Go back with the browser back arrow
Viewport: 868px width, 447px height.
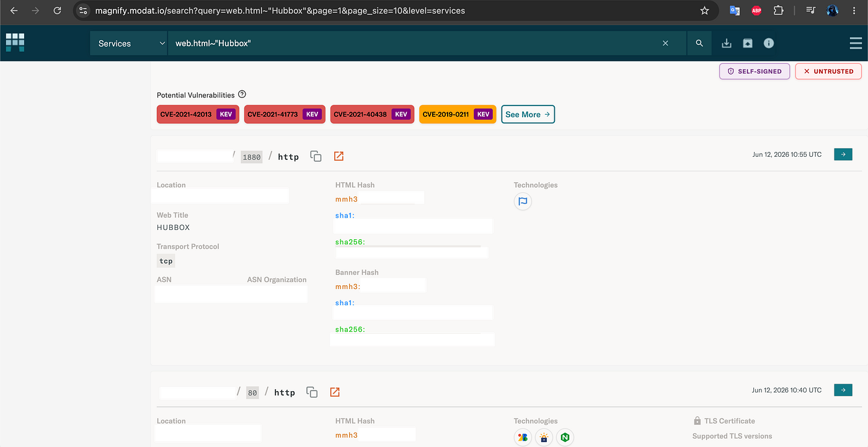coord(14,11)
